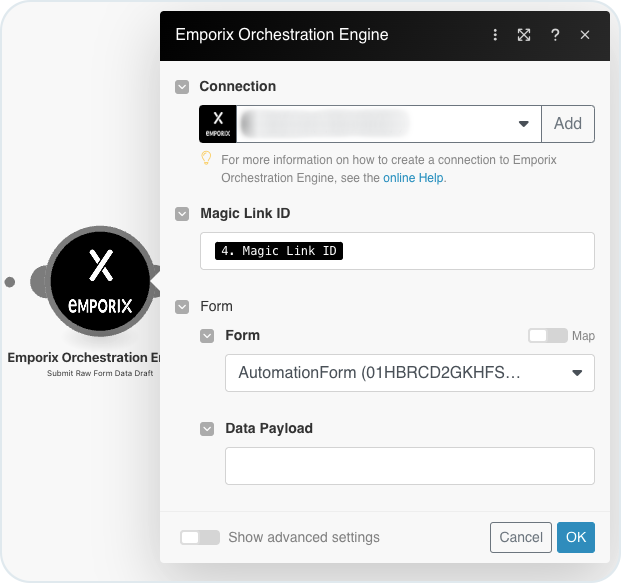Collapse the inner Form field section
The height and width of the screenshot is (583, 621).
click(207, 336)
